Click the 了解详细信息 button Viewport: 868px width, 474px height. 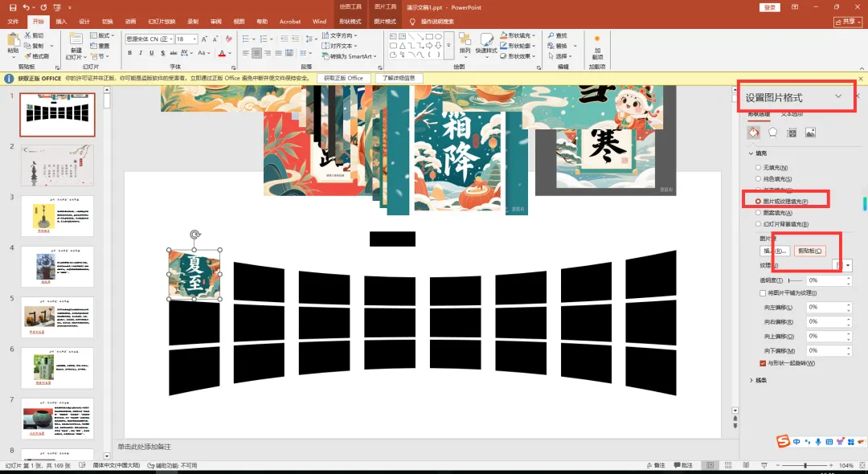point(399,79)
